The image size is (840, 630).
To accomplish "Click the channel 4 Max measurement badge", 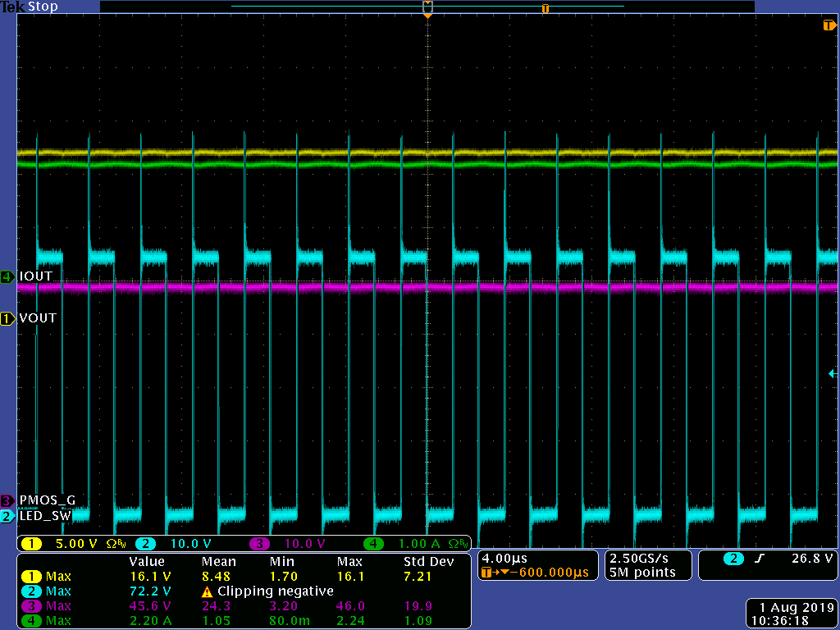I will 32,622.
